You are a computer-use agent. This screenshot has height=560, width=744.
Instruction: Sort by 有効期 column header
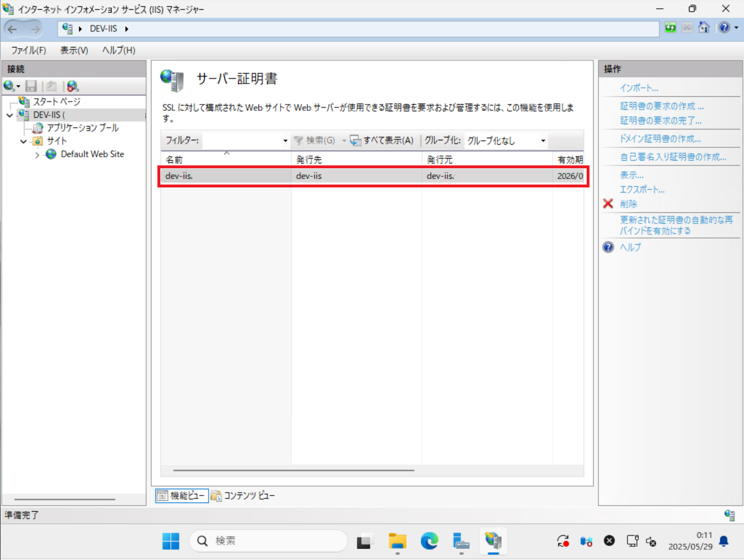click(x=568, y=159)
